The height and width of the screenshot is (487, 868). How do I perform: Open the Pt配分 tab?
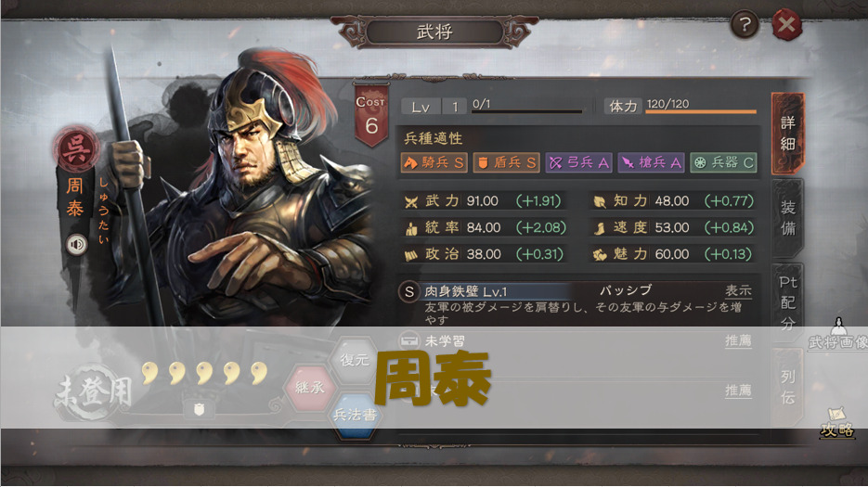(788, 302)
